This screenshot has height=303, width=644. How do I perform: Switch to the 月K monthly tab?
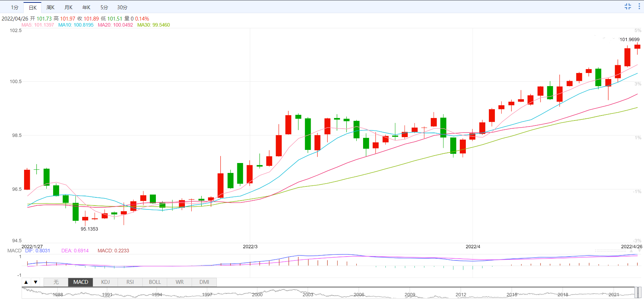[x=69, y=7]
